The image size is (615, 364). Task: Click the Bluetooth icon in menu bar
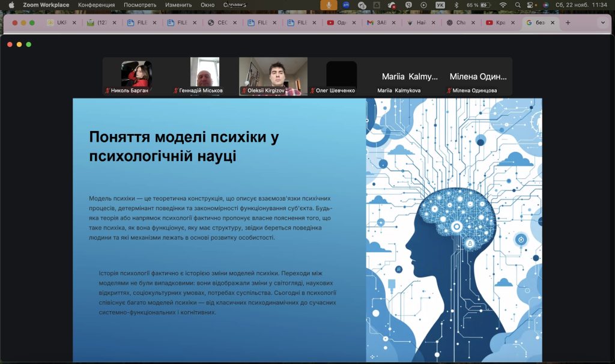point(456,5)
